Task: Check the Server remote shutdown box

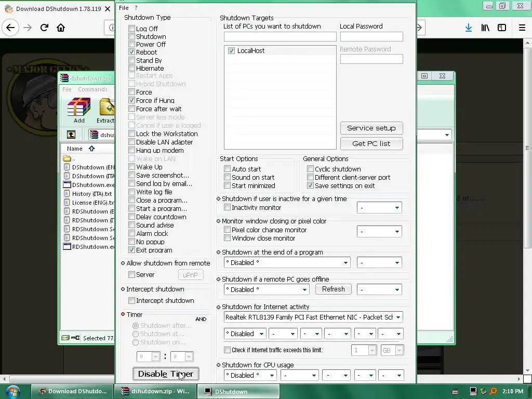Action: click(131, 274)
